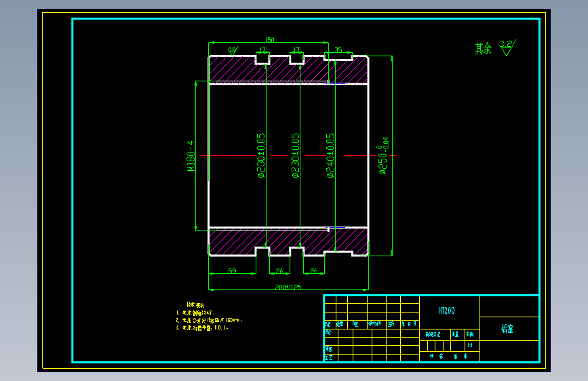Screen dimensions: 588x381
Task: Select the 1:1 scale value
Action: [x=470, y=345]
